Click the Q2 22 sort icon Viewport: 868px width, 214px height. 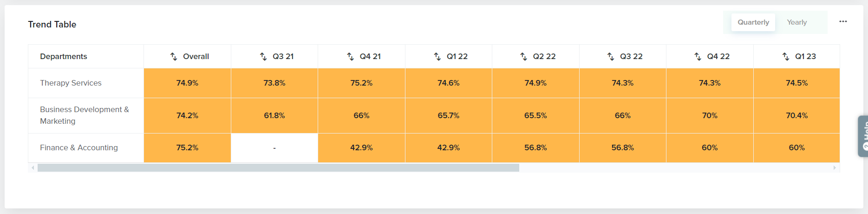pos(524,56)
